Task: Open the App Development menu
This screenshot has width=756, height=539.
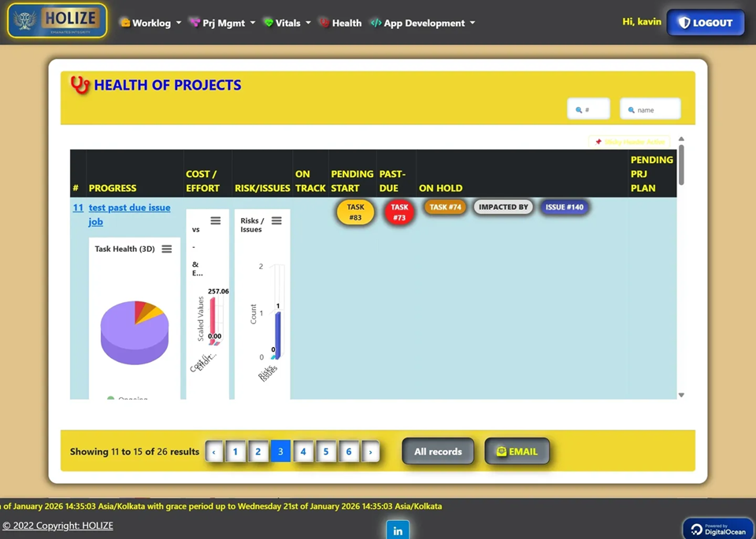Action: pyautogui.click(x=423, y=23)
